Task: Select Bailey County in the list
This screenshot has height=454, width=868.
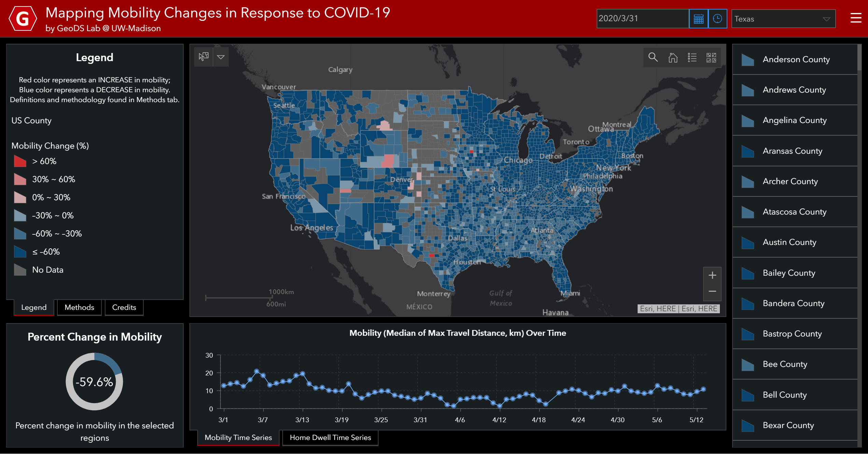Action: [x=795, y=273]
